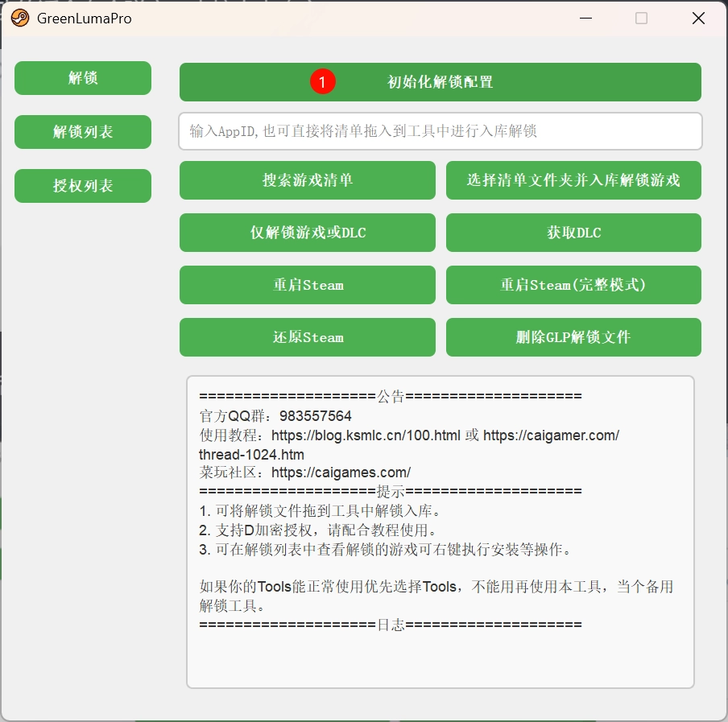Image resolution: width=728 pixels, height=722 pixels.
Task: Click the 删除GLP解锁文件 button
Action: [573, 337]
